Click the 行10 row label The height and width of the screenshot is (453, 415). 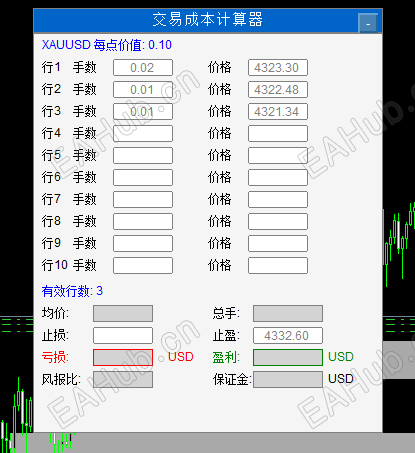click(55, 265)
